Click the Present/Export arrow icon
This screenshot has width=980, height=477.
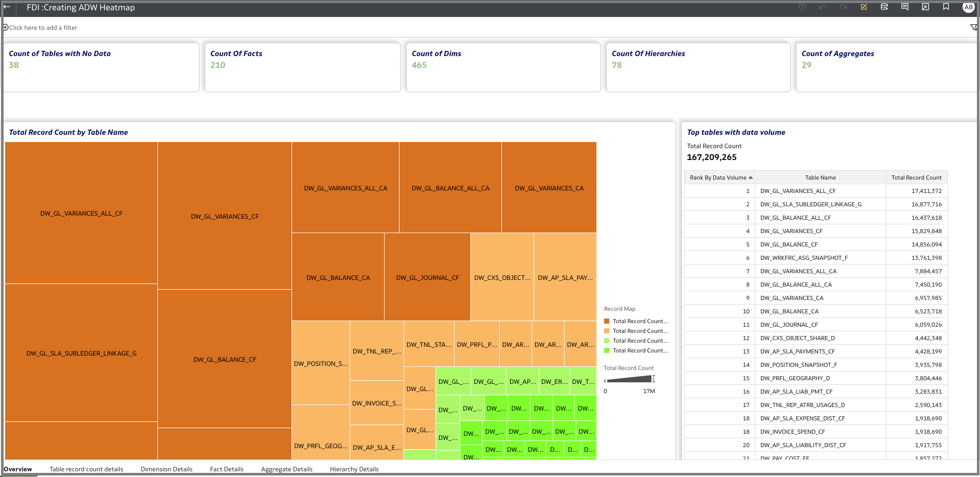925,7
